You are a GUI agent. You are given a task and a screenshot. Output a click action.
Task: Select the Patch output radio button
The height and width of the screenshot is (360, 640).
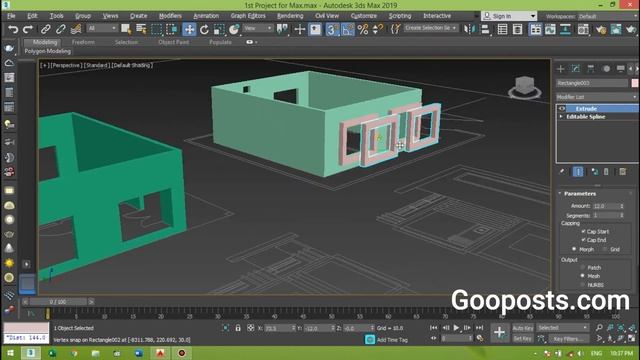583,267
